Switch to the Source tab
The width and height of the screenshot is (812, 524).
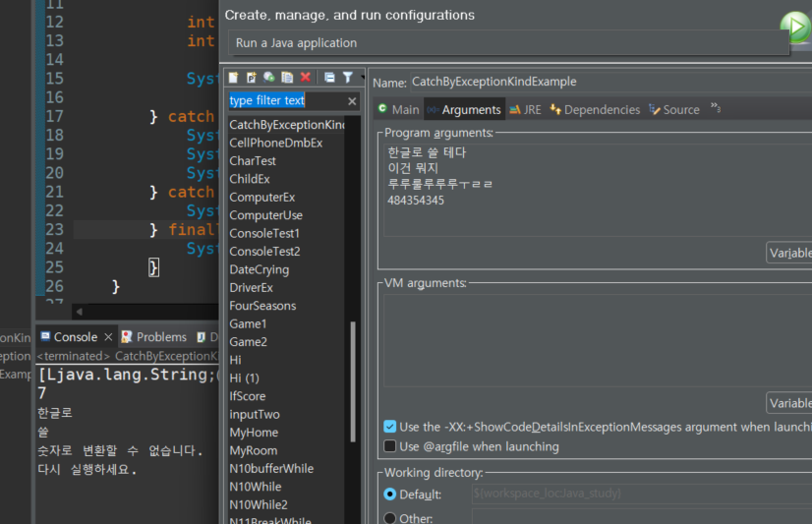pyautogui.click(x=674, y=109)
